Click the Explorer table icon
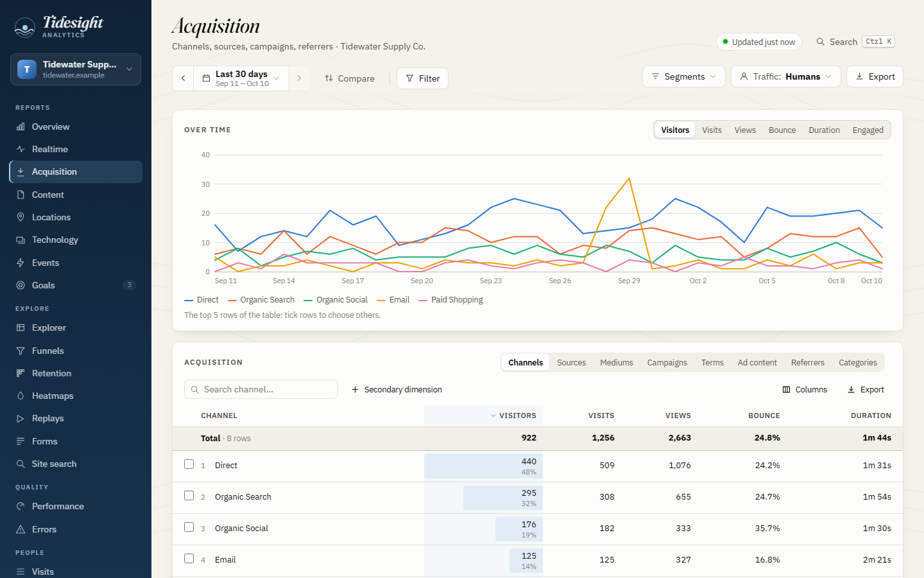 click(x=21, y=328)
